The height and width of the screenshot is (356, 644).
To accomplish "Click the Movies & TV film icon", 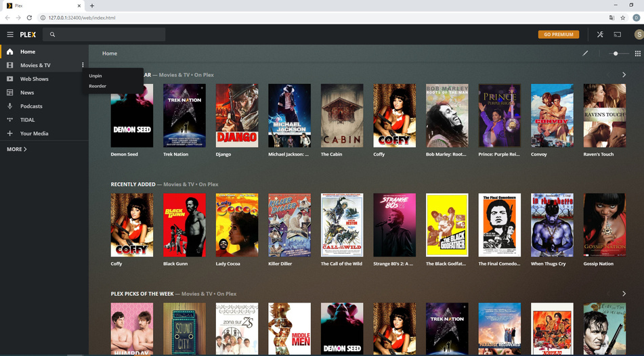I will pos(10,65).
